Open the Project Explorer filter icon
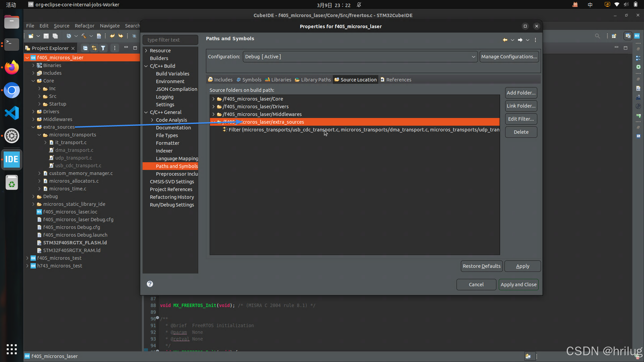The image size is (644, 362). click(103, 48)
